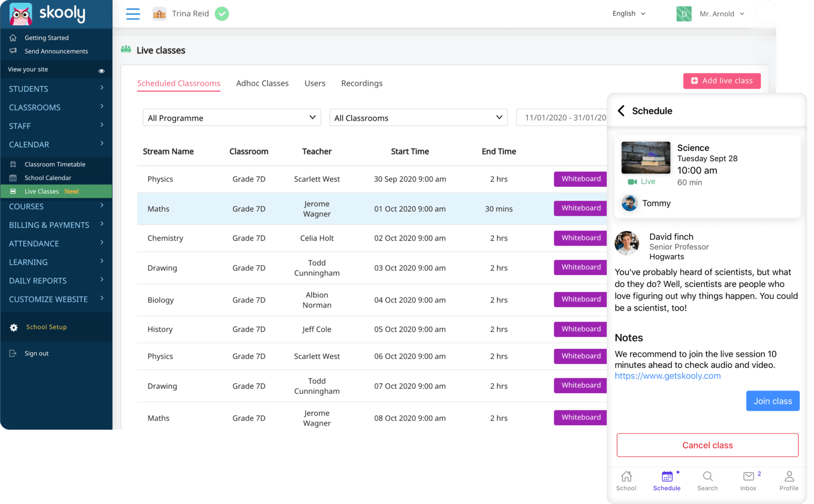The image size is (814, 504).
Task: Go back using the Schedule panel arrow
Action: (x=621, y=111)
